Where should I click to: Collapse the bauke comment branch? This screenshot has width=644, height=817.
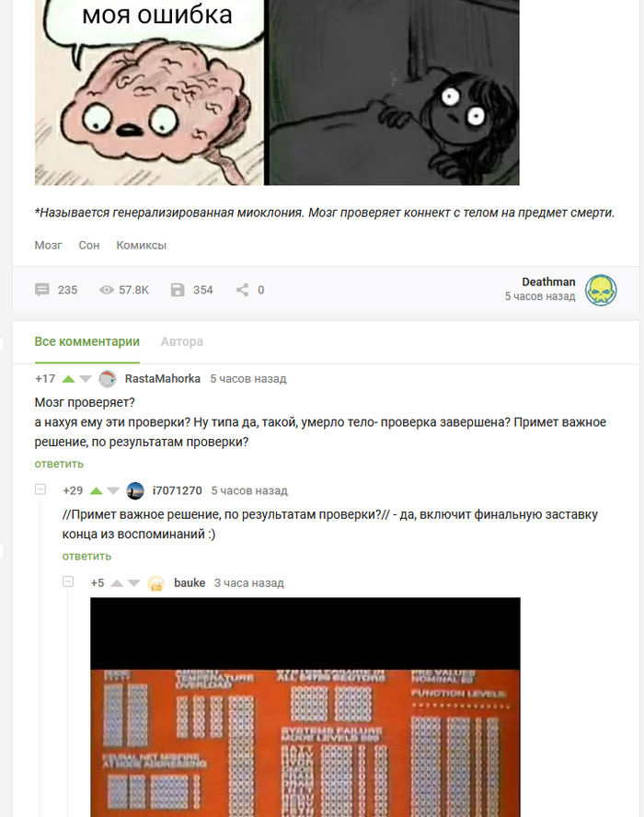pos(68,581)
